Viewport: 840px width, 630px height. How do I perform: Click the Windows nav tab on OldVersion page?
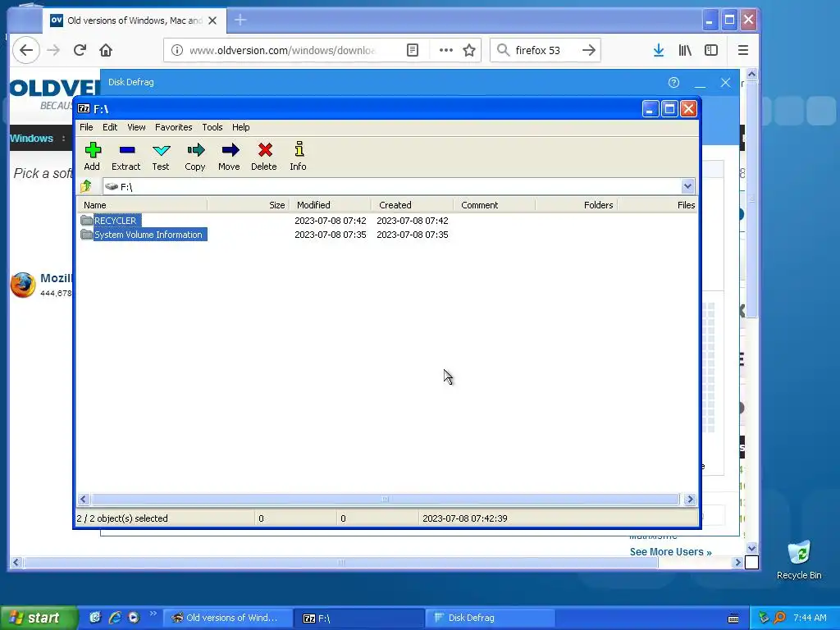click(x=31, y=138)
